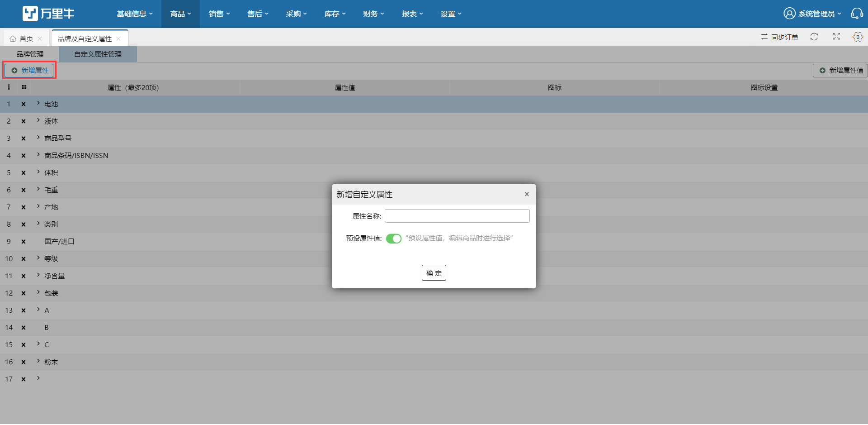Open the customer service headset icon
This screenshot has height=425, width=868.
click(857, 14)
